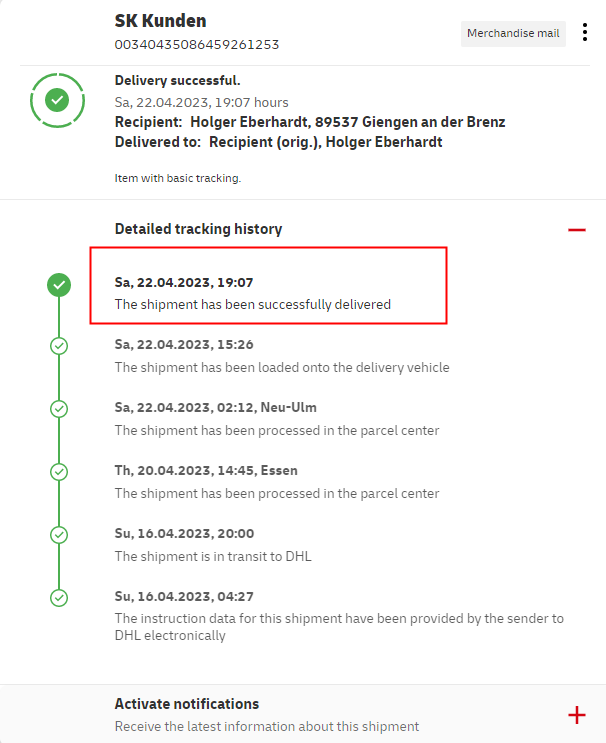The image size is (606, 743).
Task: Click the checkmark icon for Essen event
Action: click(59, 471)
